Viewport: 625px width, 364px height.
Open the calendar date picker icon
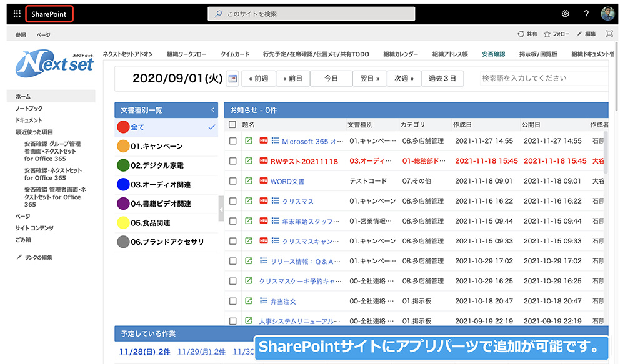pyautogui.click(x=232, y=79)
